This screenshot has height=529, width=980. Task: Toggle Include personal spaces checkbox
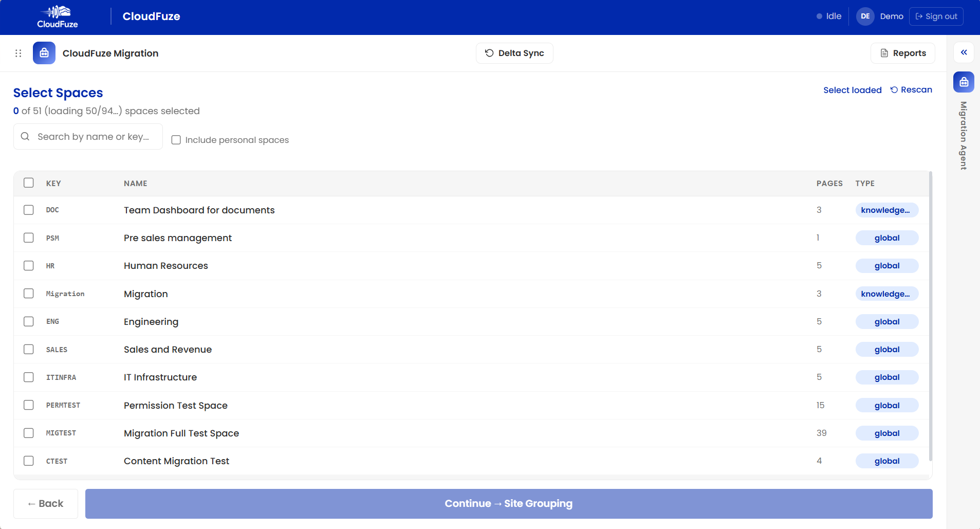176,140
